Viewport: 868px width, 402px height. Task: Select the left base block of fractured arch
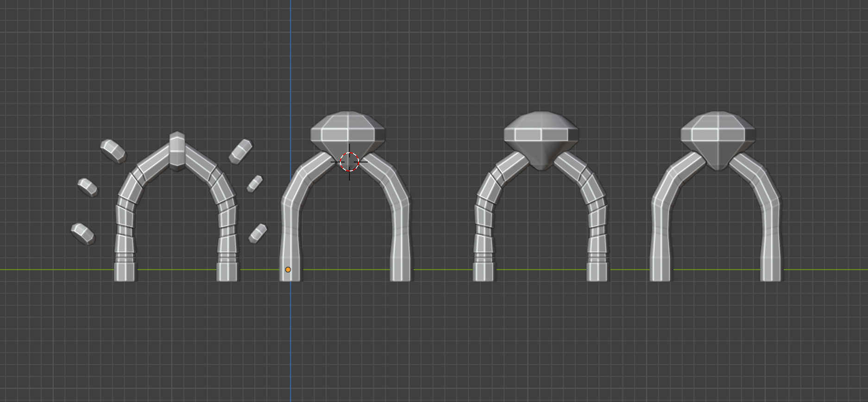[126, 271]
